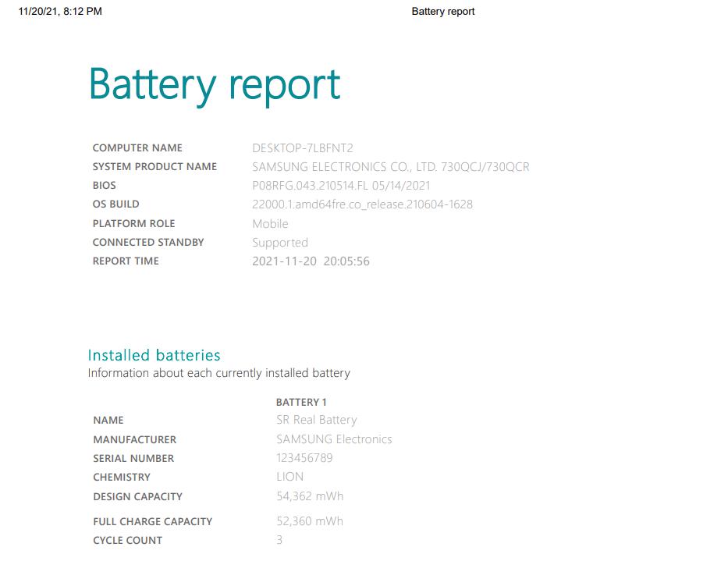The width and height of the screenshot is (728, 579).
Task: Click the OS BUILD label
Action: (x=115, y=204)
